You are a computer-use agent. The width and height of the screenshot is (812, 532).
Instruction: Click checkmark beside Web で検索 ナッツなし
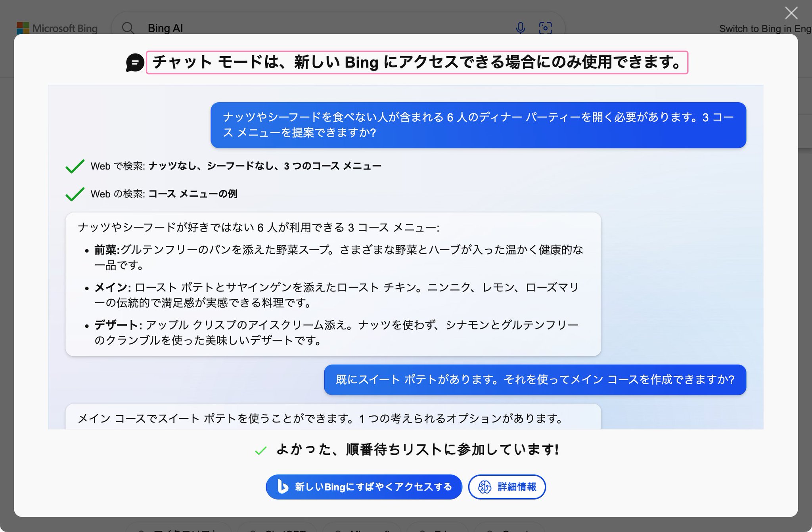coord(75,166)
